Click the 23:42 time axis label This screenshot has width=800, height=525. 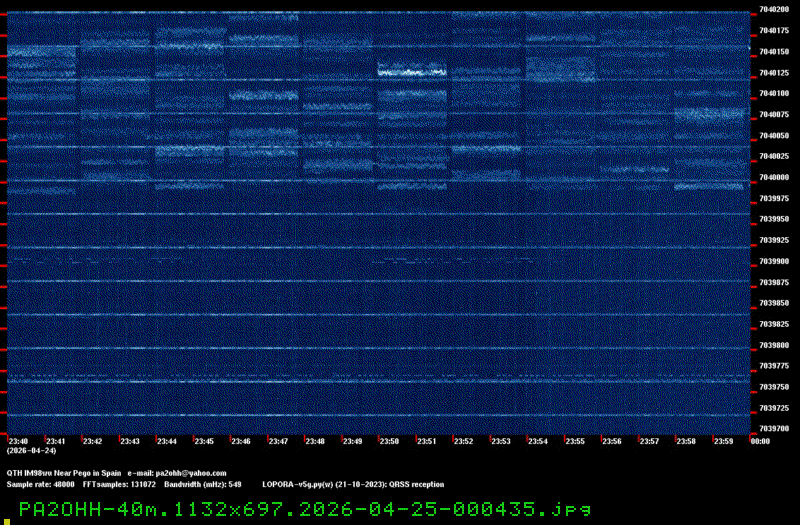click(92, 441)
